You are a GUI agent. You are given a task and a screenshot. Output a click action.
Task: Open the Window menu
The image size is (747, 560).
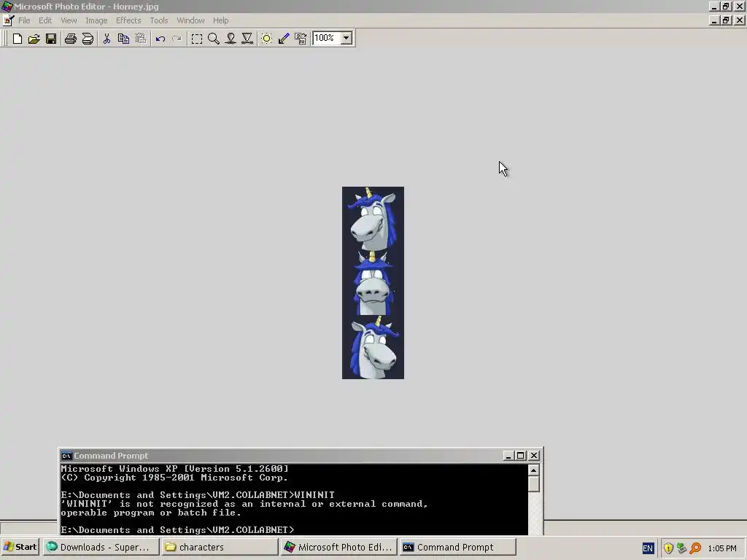[190, 20]
